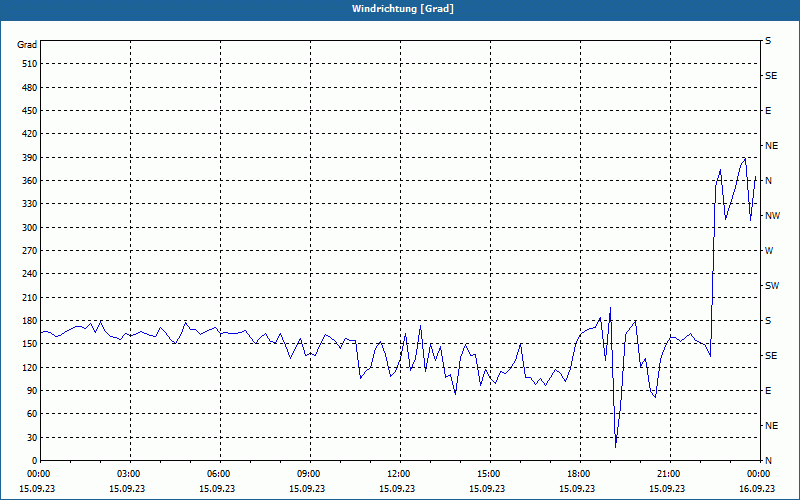Select the 240 value on the left axis

tap(30, 274)
